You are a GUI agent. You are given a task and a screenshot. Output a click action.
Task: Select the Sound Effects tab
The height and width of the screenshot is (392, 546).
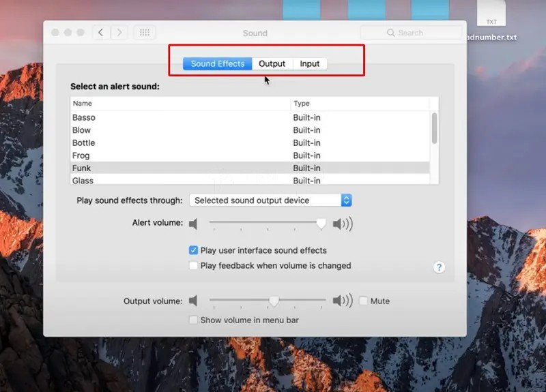click(217, 63)
